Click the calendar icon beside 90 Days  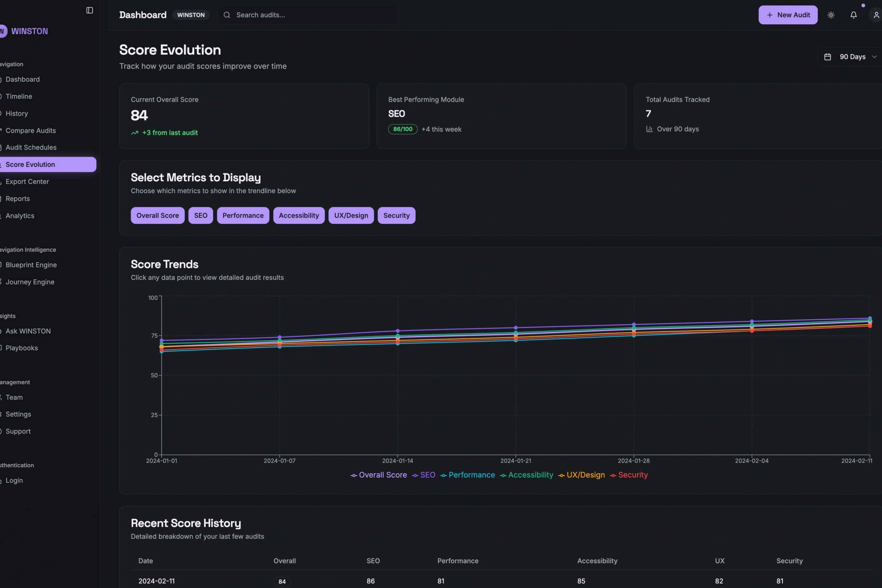tap(827, 57)
